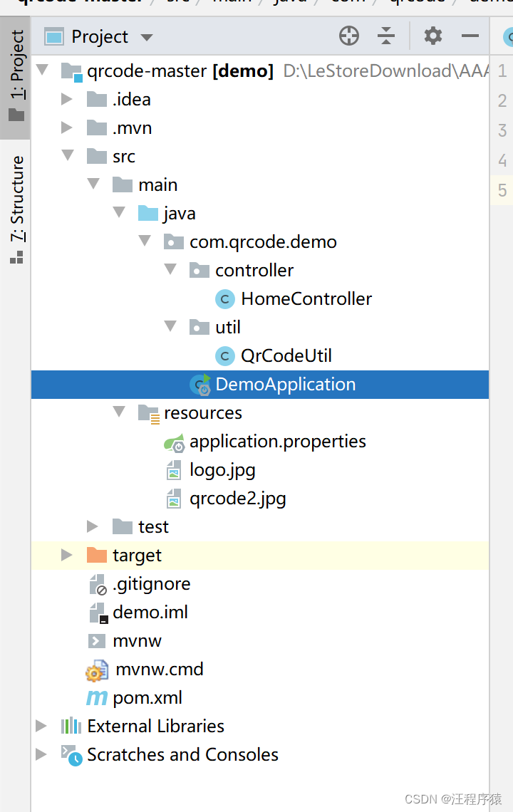
Task: Expand the .mvn folder arrow
Action: click(x=67, y=127)
